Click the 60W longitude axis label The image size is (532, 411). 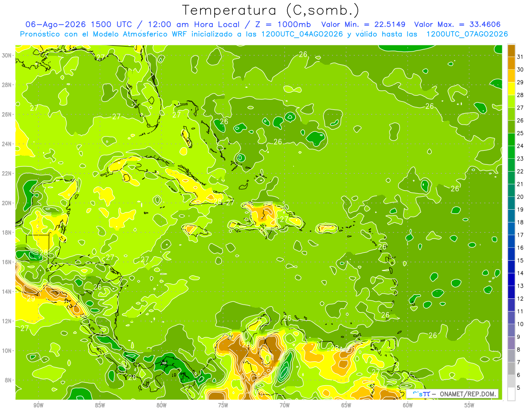tap(408, 405)
